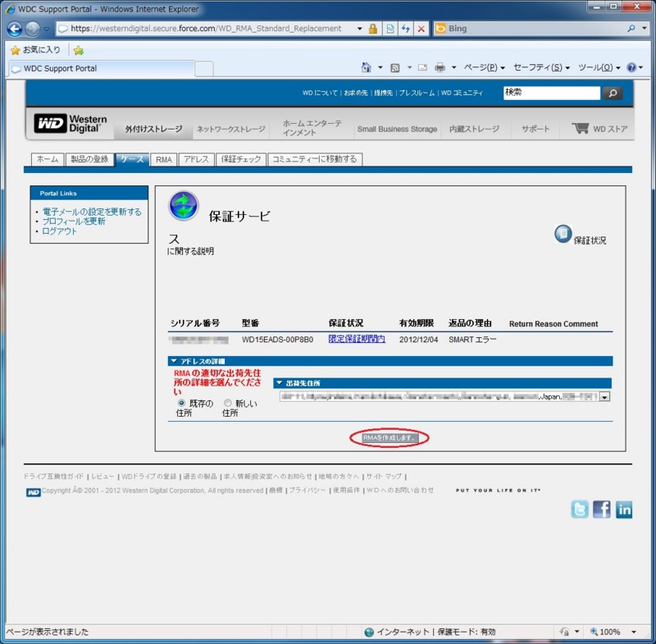Open the Small Business Storage navigation item
Screen dimensions: 656x644
(397, 129)
